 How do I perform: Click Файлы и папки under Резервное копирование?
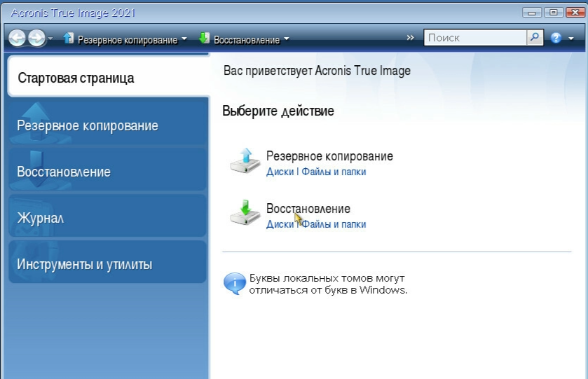334,172
